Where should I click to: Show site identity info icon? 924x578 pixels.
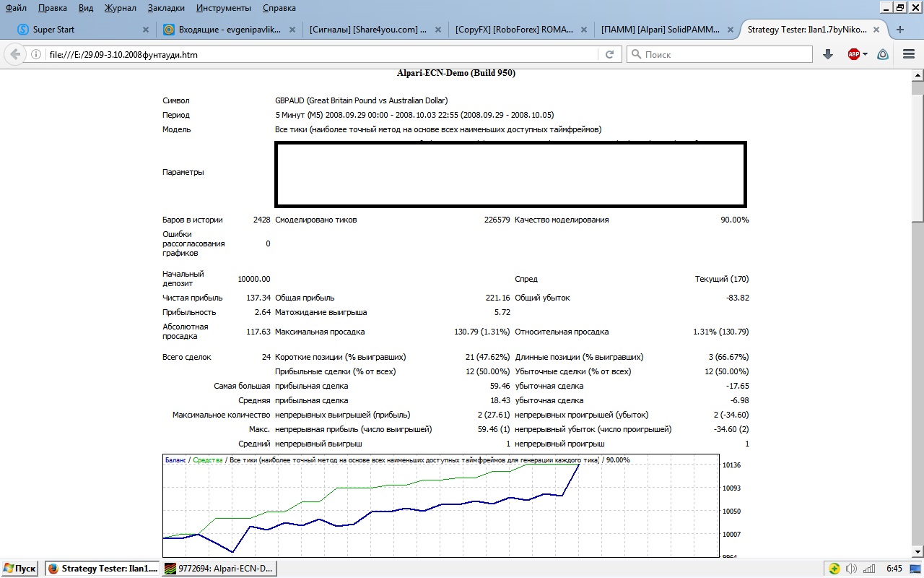(x=36, y=54)
